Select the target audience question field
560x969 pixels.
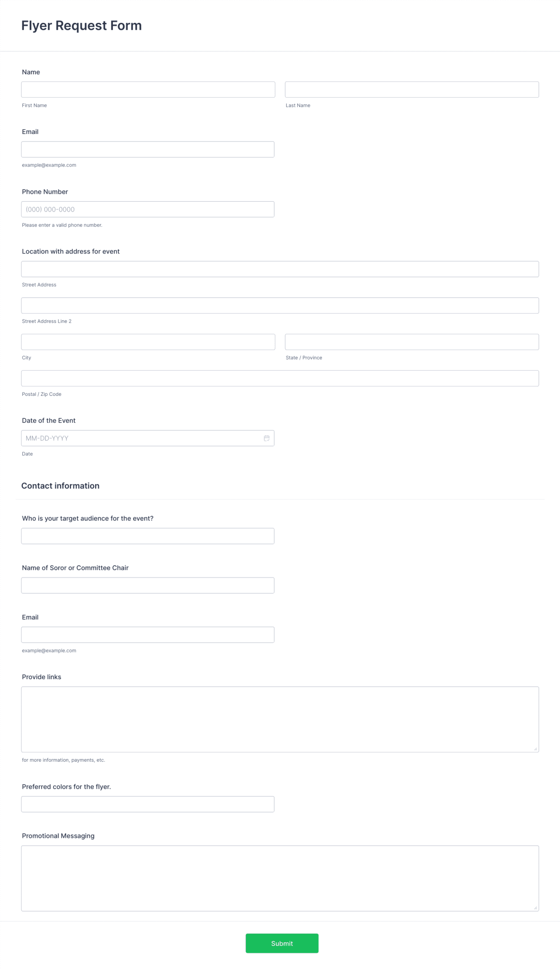pos(148,535)
